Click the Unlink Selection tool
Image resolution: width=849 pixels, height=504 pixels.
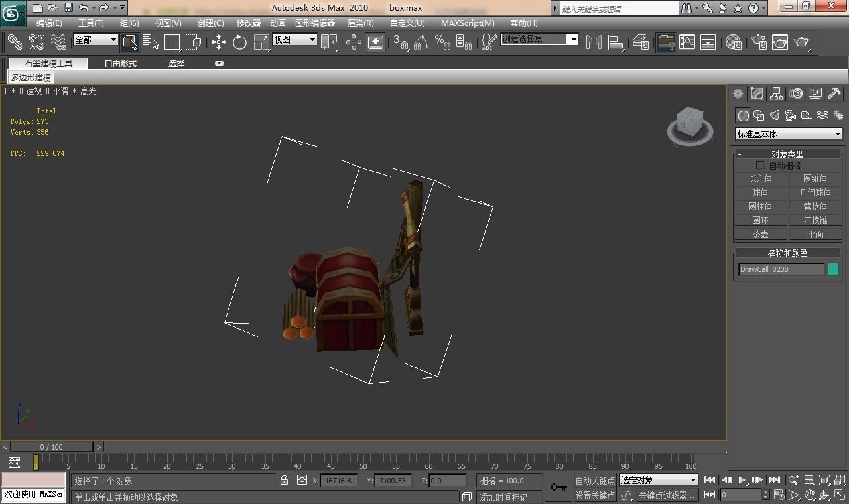36,42
